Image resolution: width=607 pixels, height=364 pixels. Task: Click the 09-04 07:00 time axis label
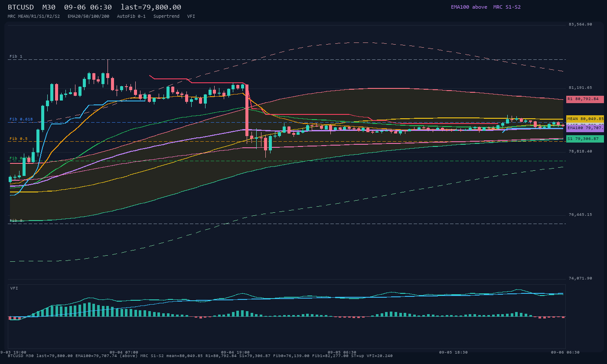point(124,352)
